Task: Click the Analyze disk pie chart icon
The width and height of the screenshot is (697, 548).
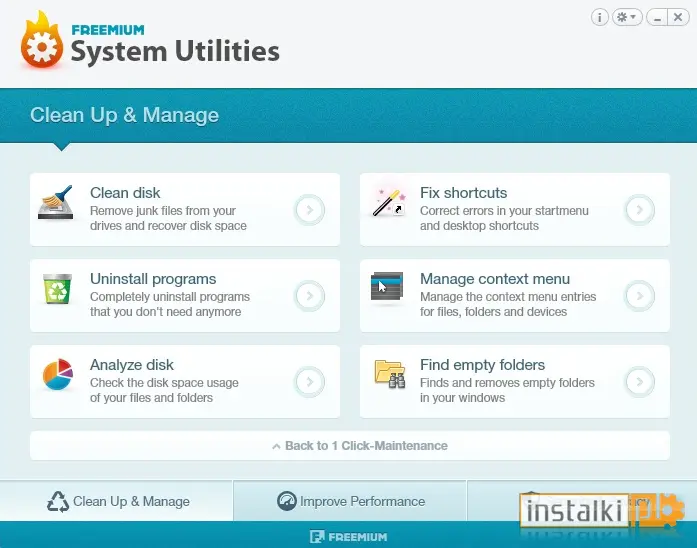Action: pos(58,374)
